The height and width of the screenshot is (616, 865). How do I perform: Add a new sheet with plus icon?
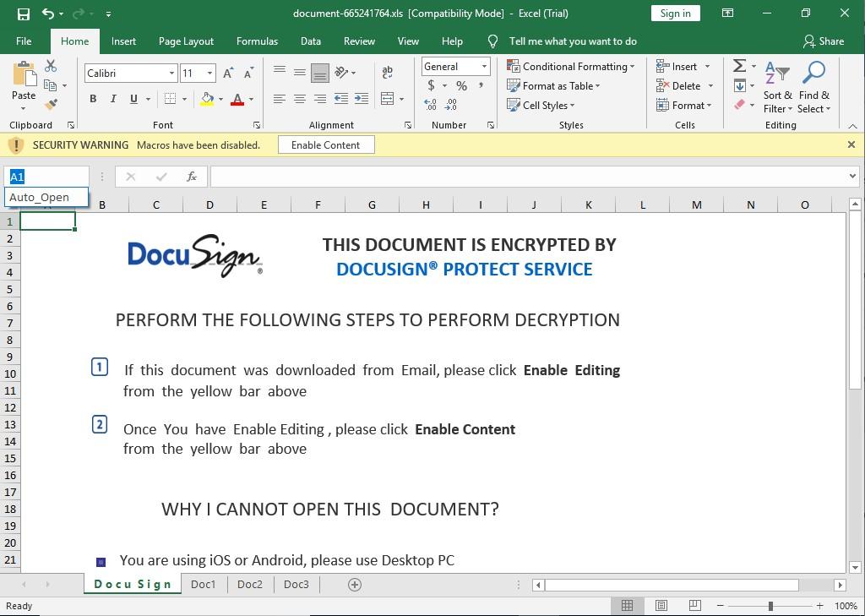click(x=355, y=584)
